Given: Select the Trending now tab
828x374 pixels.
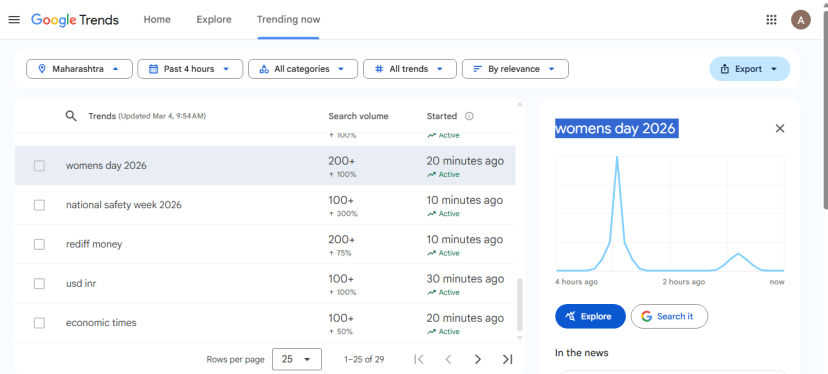Looking at the screenshot, I should point(288,20).
